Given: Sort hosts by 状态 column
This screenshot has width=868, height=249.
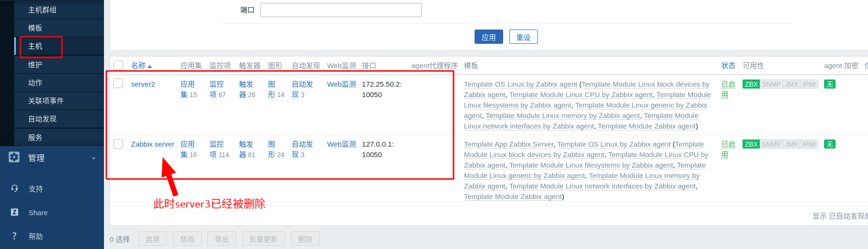Looking at the screenshot, I should (728, 66).
